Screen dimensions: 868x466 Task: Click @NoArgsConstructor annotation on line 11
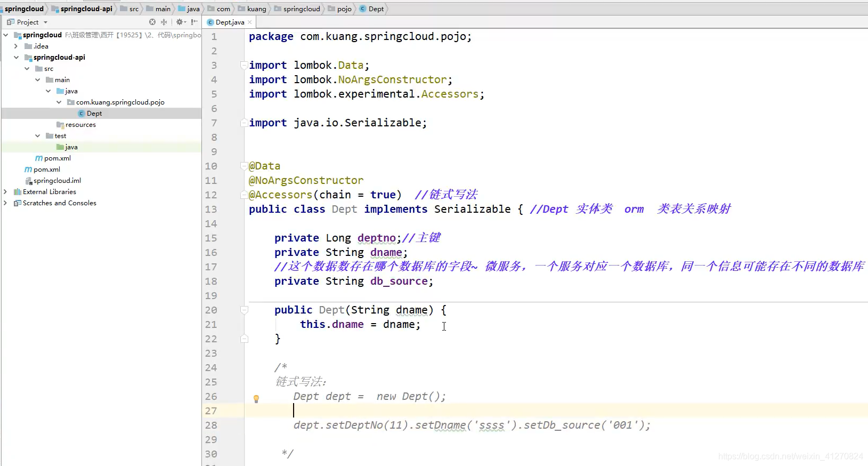[306, 180]
